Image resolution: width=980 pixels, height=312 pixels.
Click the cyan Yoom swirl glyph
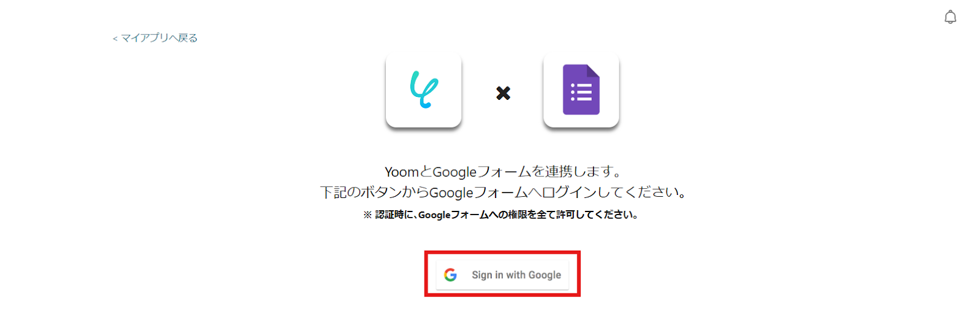[424, 89]
